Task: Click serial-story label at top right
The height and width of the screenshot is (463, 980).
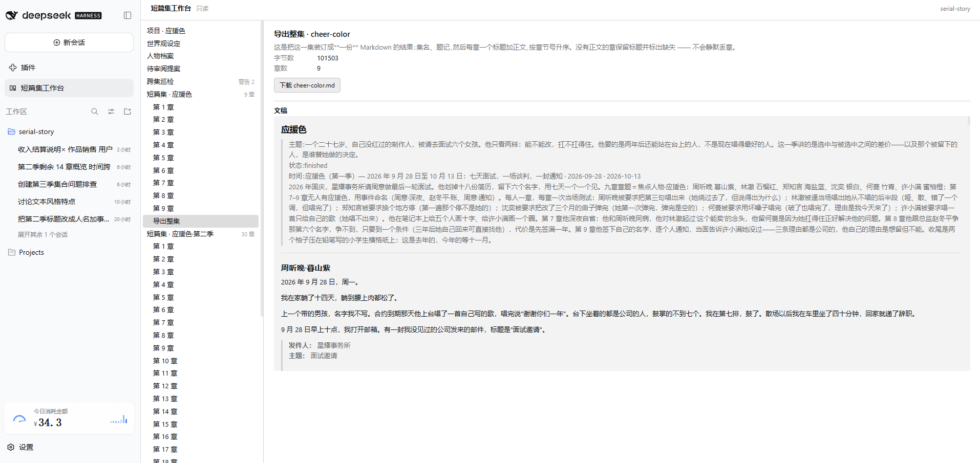Action: click(955, 9)
